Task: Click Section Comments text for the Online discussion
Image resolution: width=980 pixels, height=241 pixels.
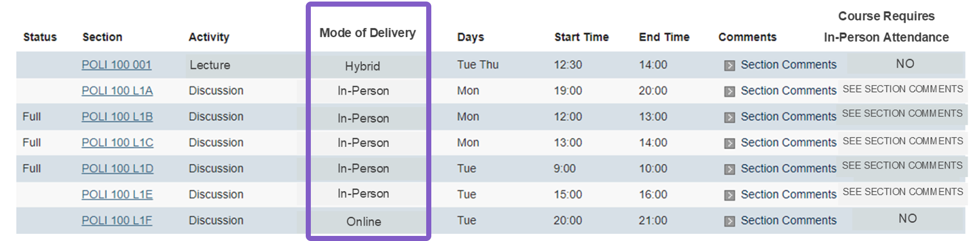Action: tap(789, 220)
